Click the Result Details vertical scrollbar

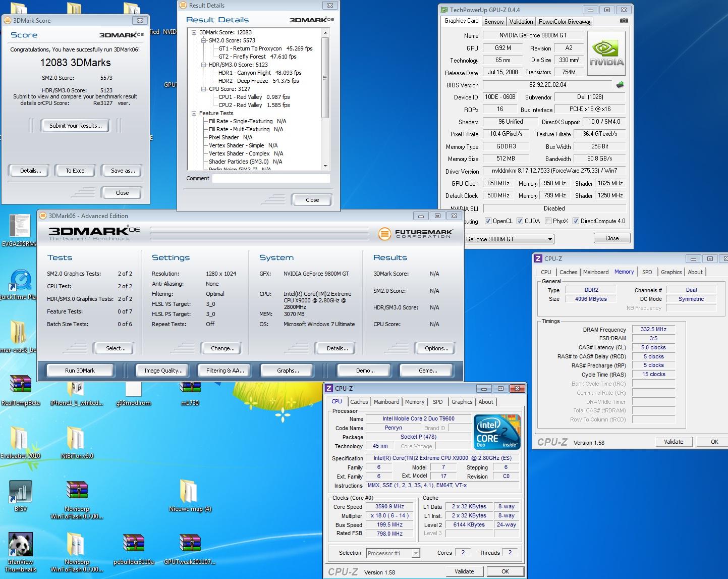[325, 99]
